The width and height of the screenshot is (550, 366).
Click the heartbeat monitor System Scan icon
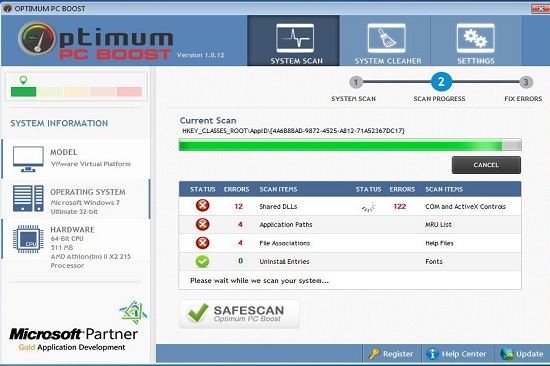pyautogui.click(x=295, y=38)
